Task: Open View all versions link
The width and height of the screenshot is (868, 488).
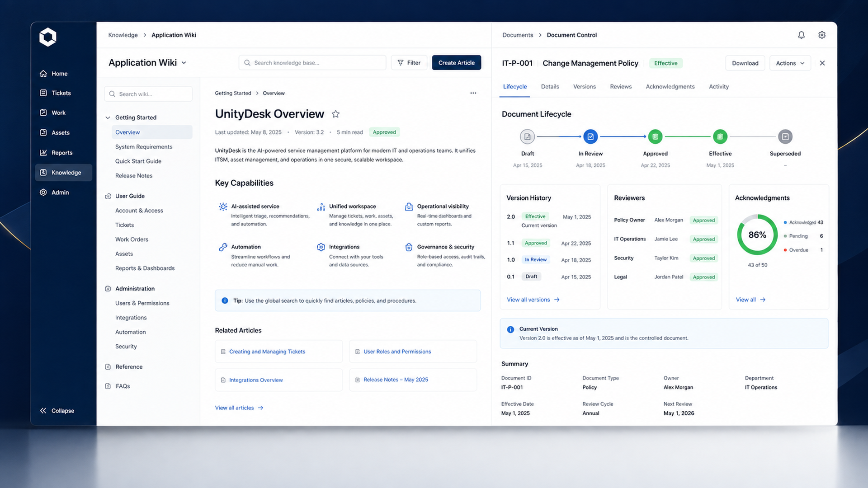Action: 533,300
